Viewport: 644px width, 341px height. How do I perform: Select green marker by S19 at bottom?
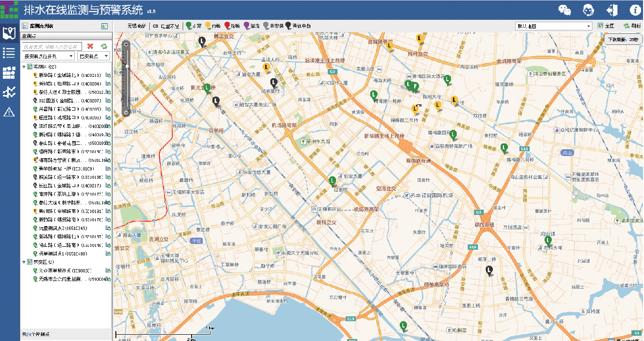(x=403, y=327)
